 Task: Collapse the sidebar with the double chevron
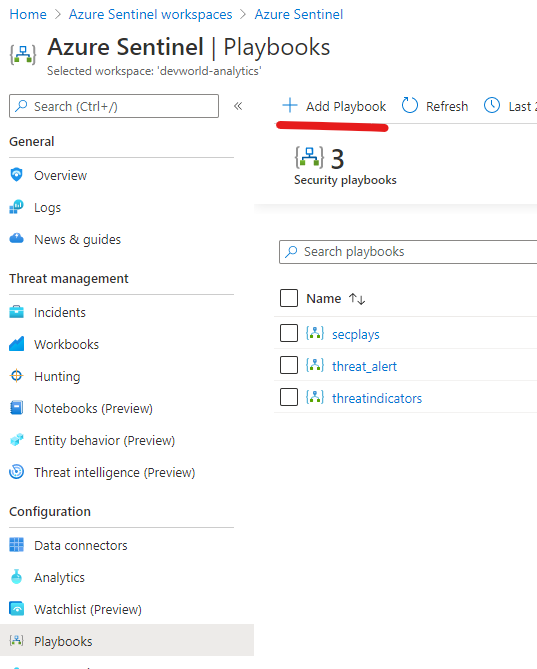pyautogui.click(x=238, y=106)
